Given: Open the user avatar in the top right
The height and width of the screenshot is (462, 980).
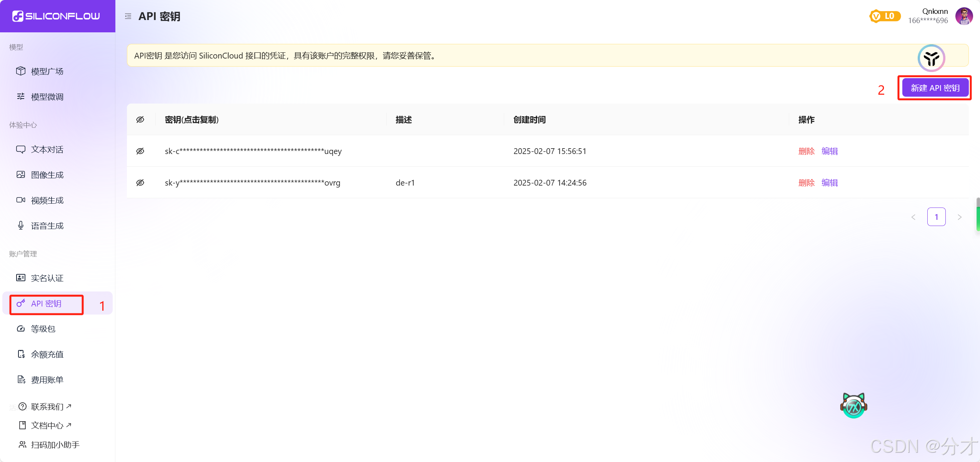Looking at the screenshot, I should tap(964, 16).
